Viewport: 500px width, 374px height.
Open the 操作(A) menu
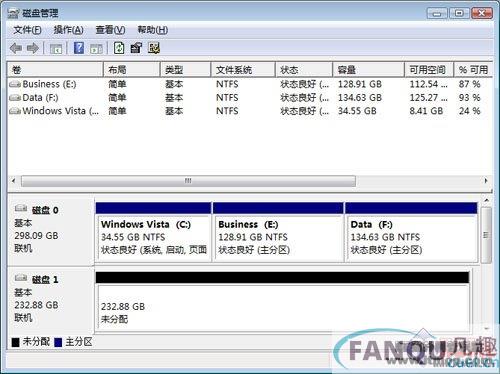click(x=68, y=30)
